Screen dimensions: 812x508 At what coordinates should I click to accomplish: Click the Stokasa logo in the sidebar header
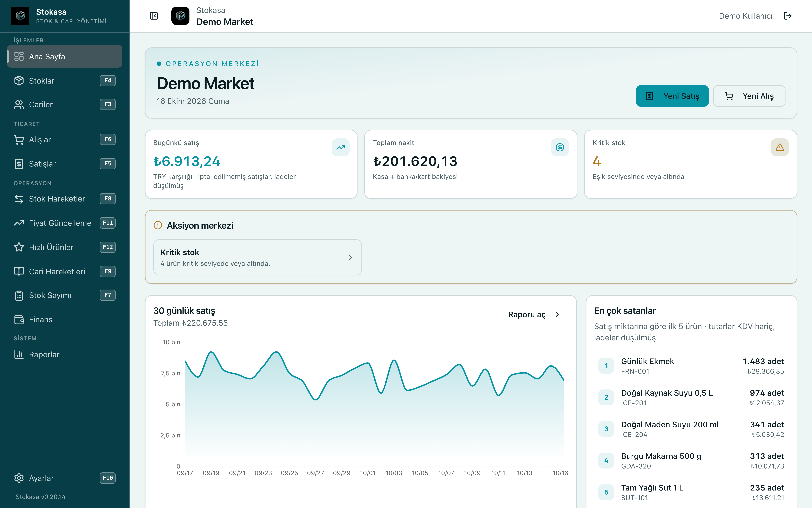pos(20,16)
